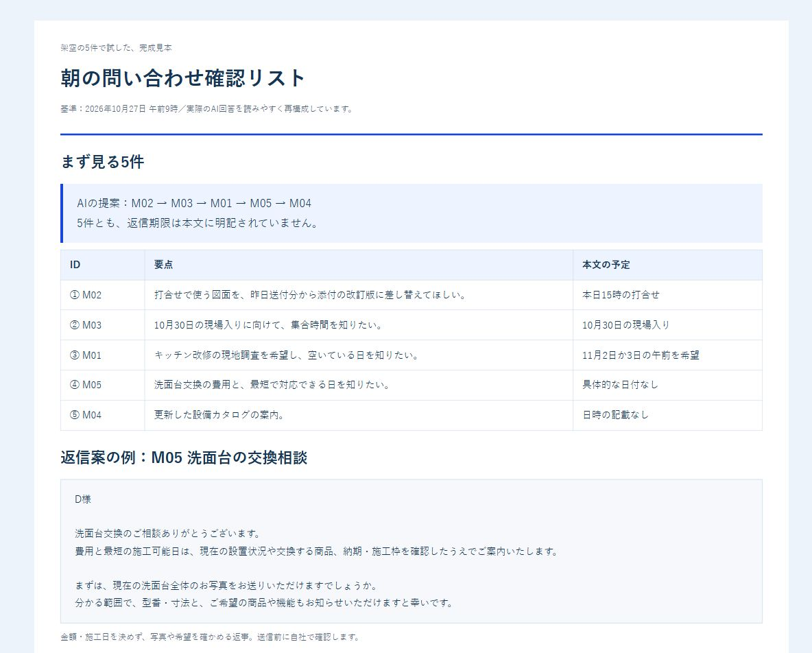Click the reference line starting 基準：2026年10月27日
Image resolution: width=812 pixels, height=653 pixels.
207,109
